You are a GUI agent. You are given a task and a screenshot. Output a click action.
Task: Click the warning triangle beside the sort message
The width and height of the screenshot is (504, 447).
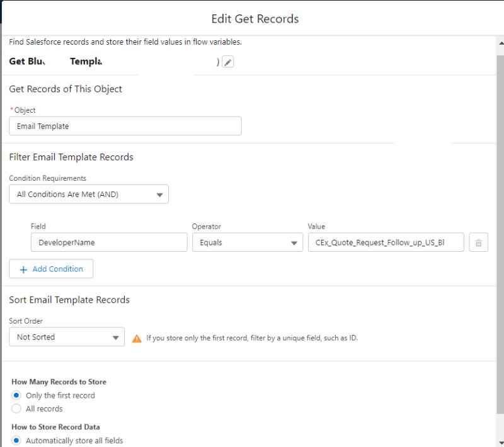[x=136, y=337]
